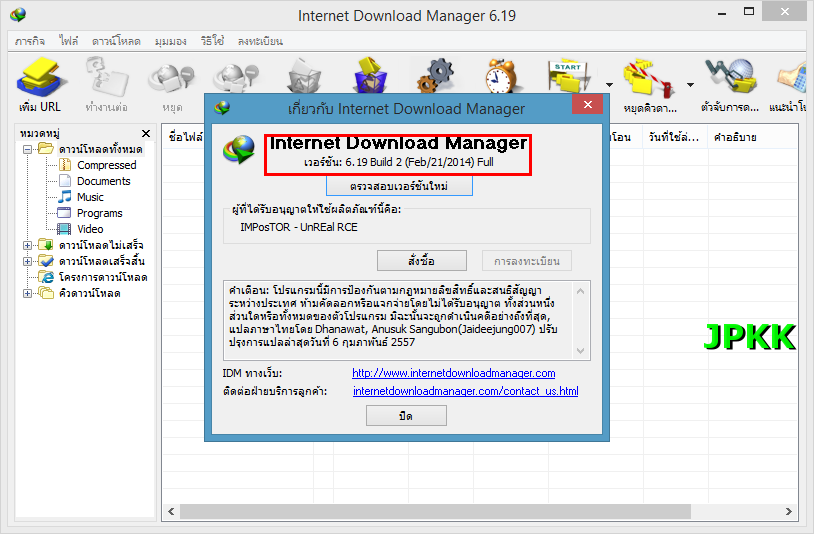Open the Downloads menu (ดาวน์โหลด)
Viewport: 814px width, 534px height.
click(116, 41)
